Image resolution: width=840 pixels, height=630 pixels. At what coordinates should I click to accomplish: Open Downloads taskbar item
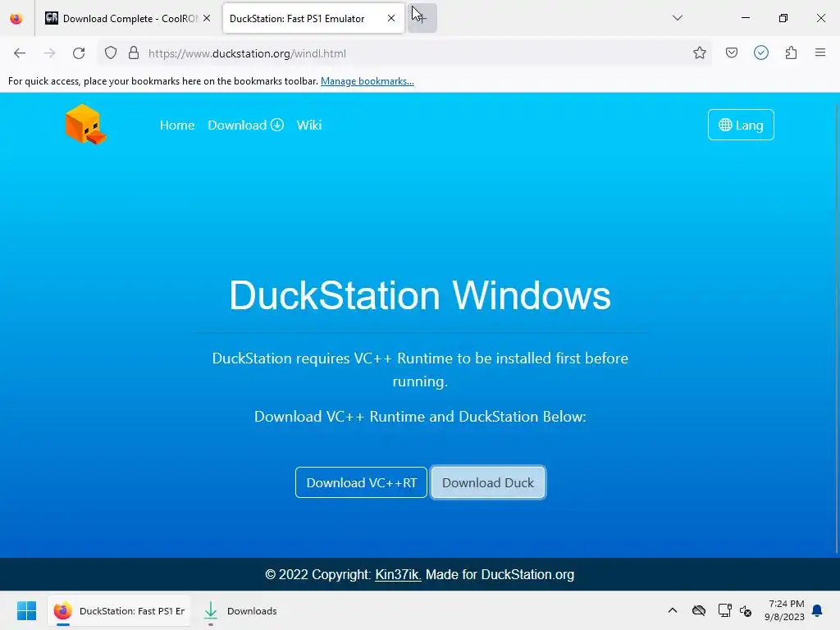[240, 610]
